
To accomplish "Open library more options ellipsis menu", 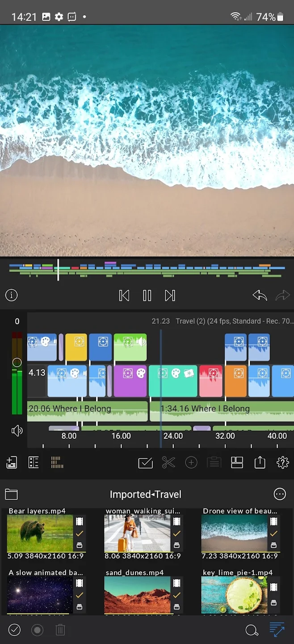I will (x=280, y=494).
